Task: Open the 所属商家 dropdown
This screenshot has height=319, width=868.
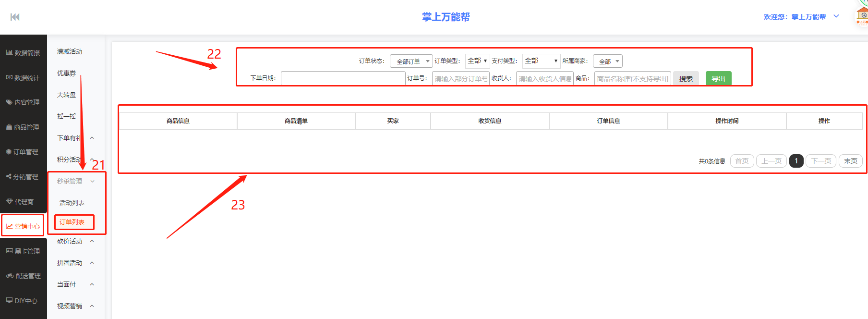Action: click(607, 61)
